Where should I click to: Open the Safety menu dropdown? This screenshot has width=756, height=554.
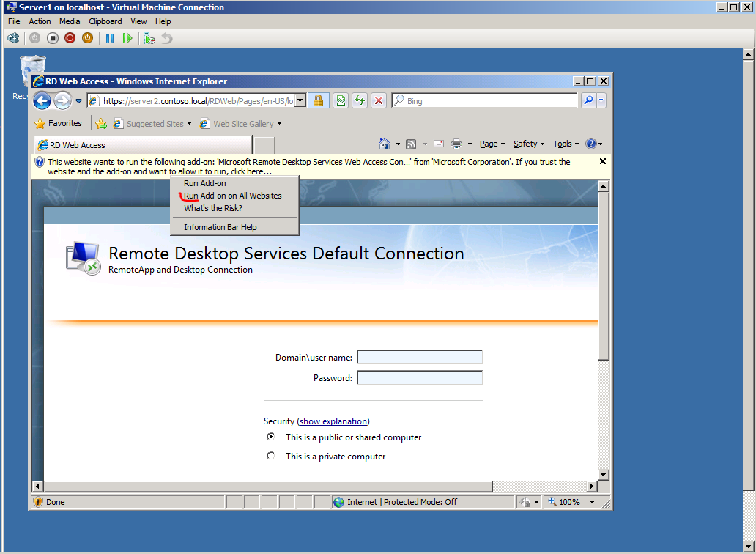coord(529,144)
